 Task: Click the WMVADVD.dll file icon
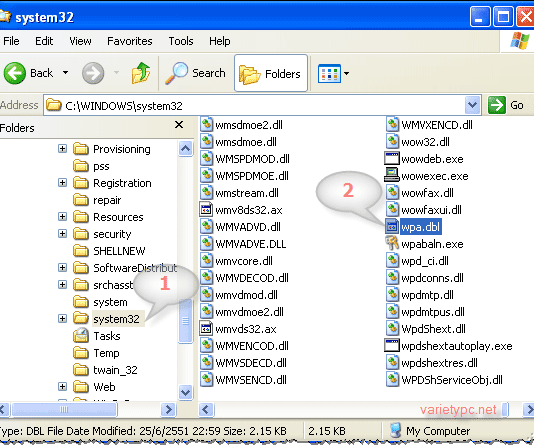click(206, 227)
